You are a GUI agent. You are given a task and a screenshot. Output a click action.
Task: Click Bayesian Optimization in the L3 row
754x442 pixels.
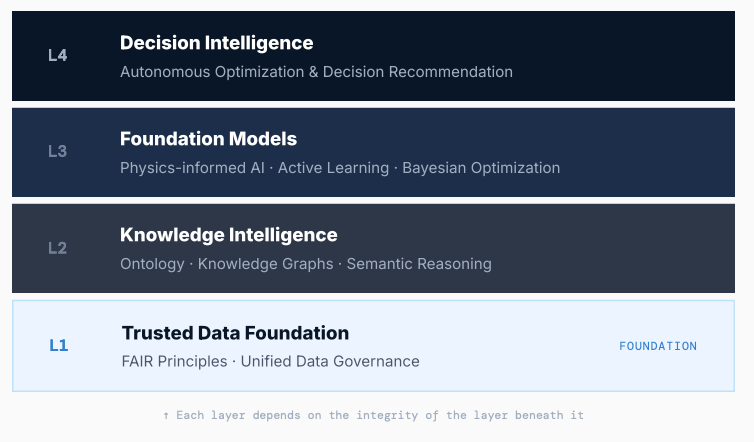point(481,168)
